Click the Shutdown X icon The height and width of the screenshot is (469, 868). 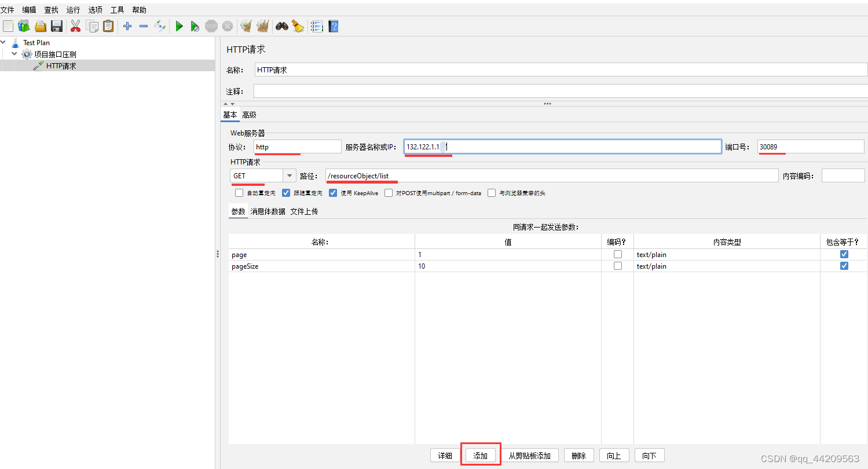click(x=228, y=26)
